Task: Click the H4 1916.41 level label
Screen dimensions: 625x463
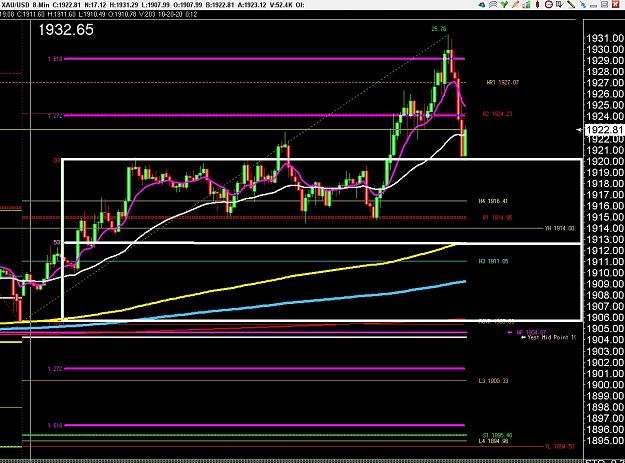Action: pos(493,201)
